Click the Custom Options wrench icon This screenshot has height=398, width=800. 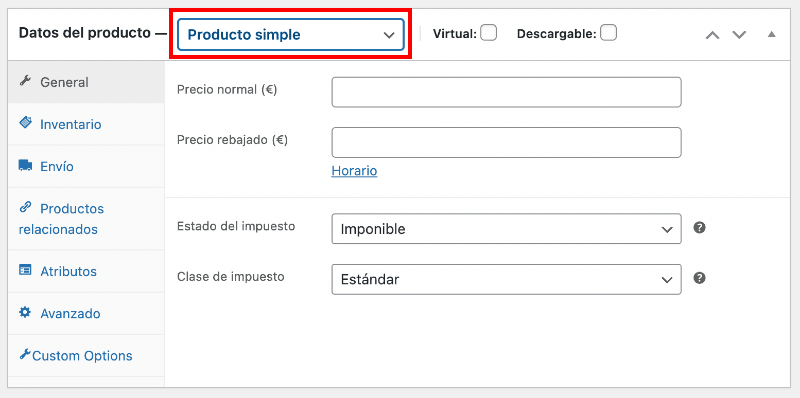click(x=24, y=354)
